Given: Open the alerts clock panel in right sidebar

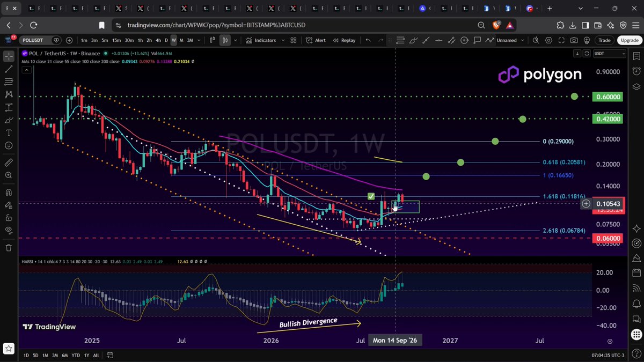Looking at the screenshot, I should point(636,71).
